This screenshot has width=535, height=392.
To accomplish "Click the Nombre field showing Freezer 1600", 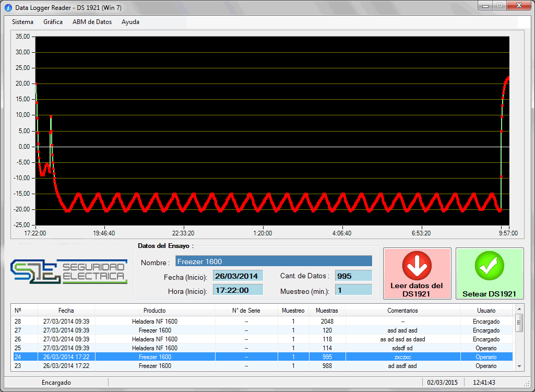I will click(x=274, y=262).
